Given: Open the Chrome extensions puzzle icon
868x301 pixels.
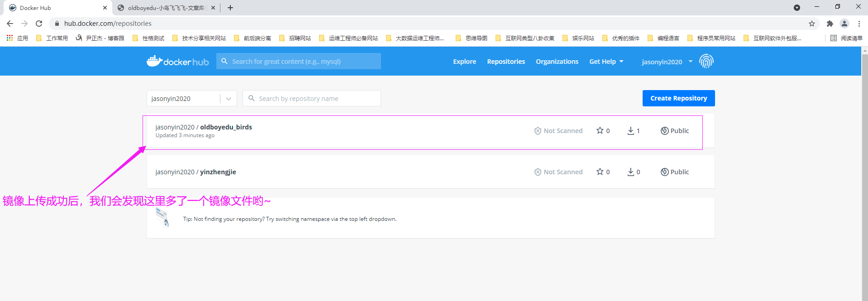Looking at the screenshot, I should pyautogui.click(x=830, y=24).
